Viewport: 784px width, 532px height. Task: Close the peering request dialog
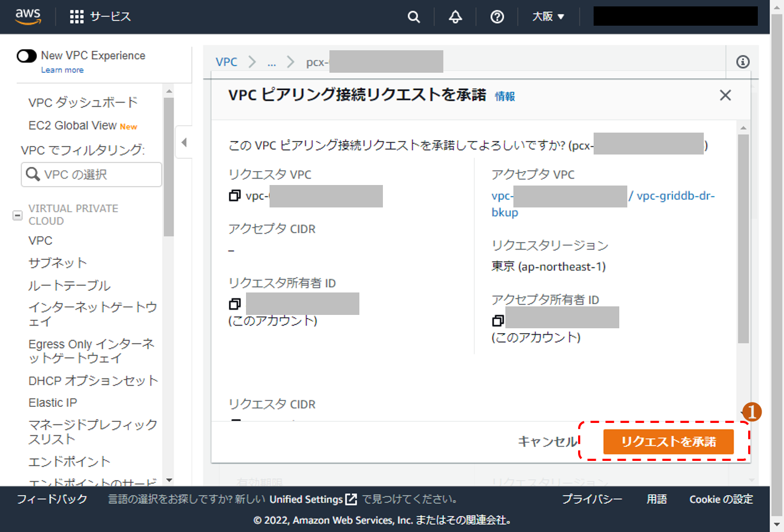pos(725,95)
